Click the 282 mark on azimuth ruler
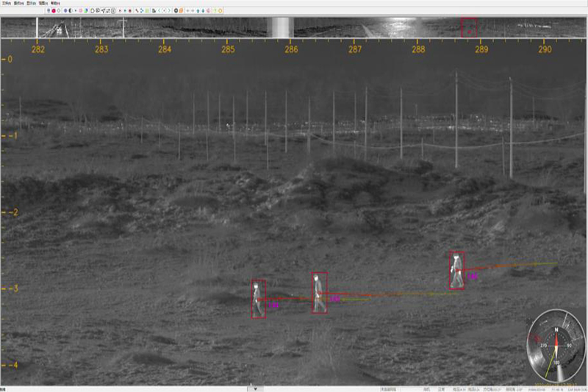The width and height of the screenshot is (588, 392). coord(38,49)
